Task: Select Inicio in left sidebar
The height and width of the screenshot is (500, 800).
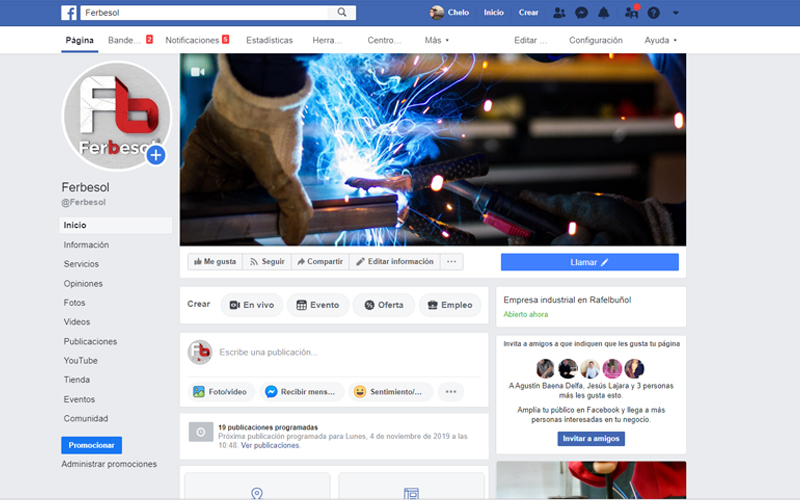Action: [116, 226]
